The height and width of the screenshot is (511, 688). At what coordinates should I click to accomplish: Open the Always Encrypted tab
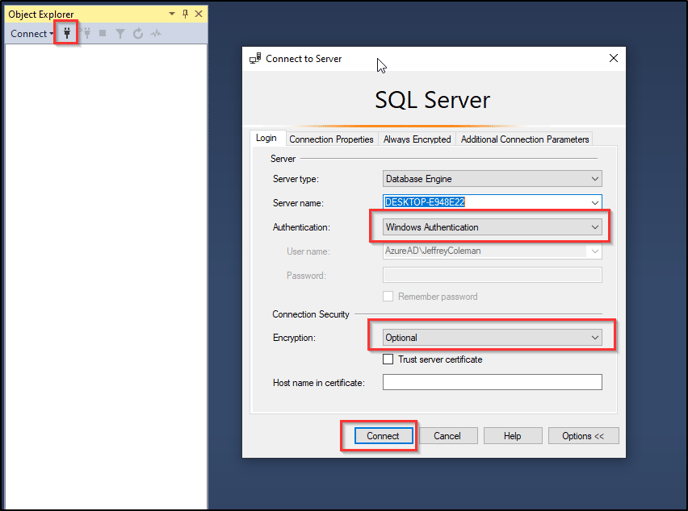417,139
